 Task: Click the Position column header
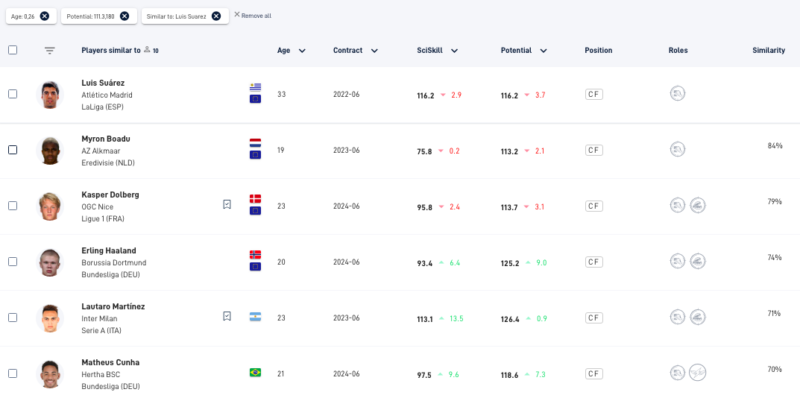click(598, 51)
